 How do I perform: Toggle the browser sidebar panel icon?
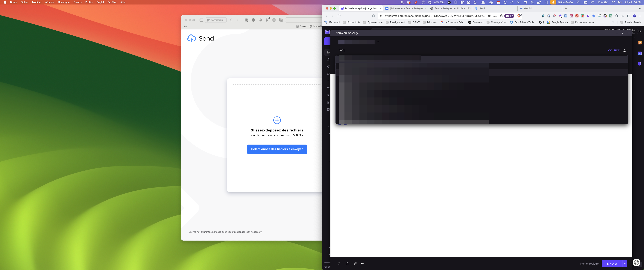[628, 16]
